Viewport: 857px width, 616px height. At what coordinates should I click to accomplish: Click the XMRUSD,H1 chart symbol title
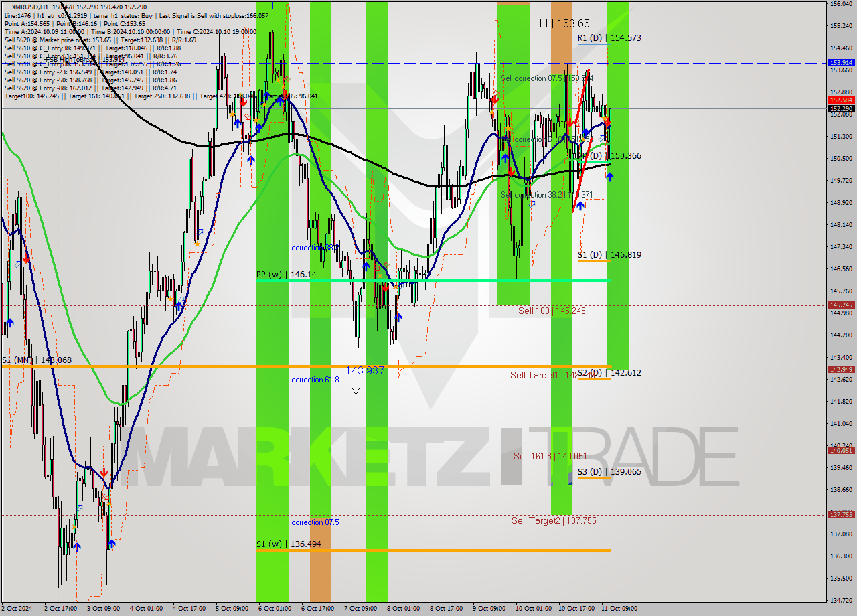pos(29,7)
